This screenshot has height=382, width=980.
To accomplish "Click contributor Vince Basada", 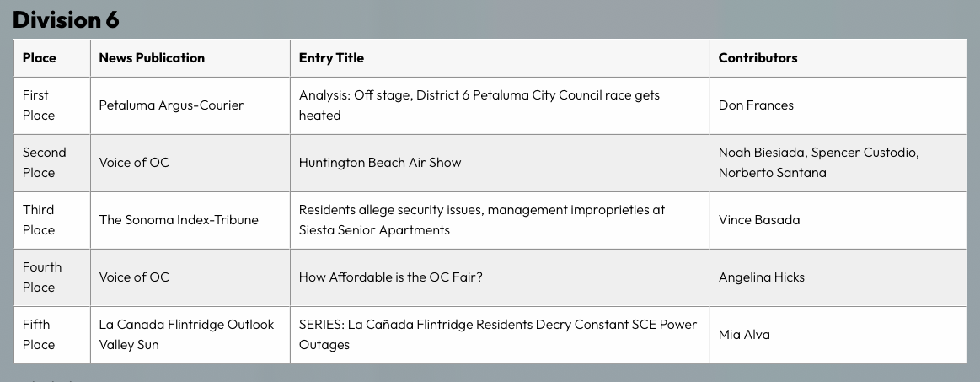I will (759, 220).
